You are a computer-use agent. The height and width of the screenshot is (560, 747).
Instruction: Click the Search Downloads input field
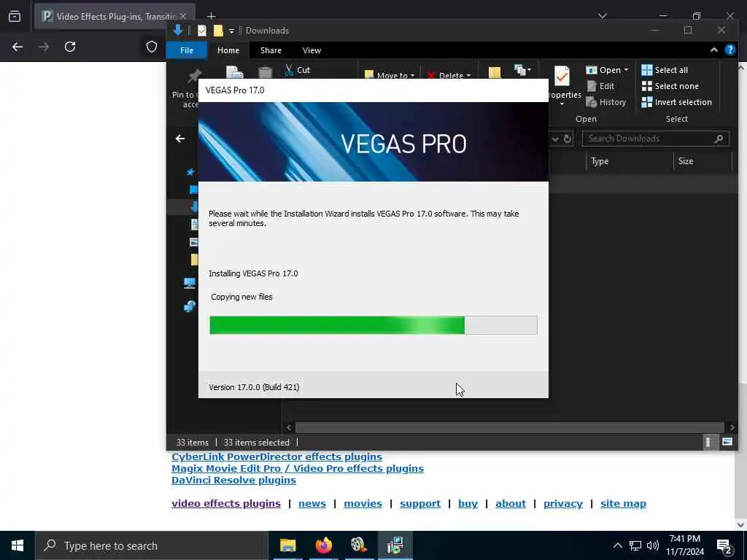pos(655,139)
